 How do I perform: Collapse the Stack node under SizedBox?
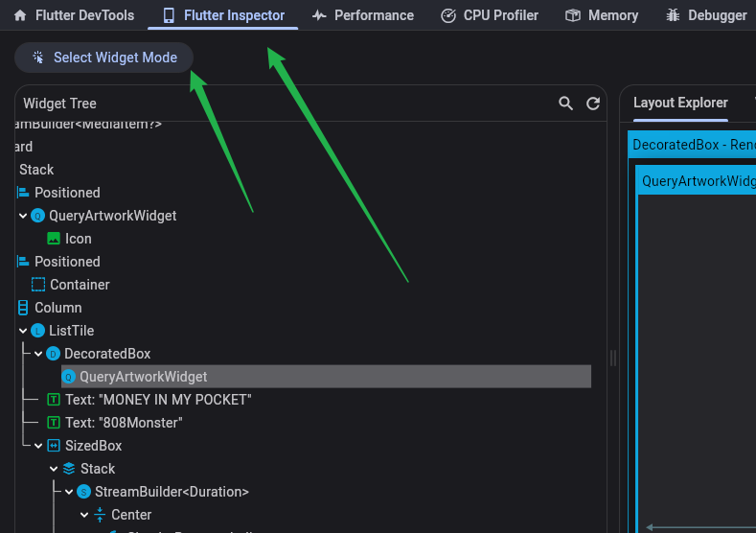pos(54,469)
